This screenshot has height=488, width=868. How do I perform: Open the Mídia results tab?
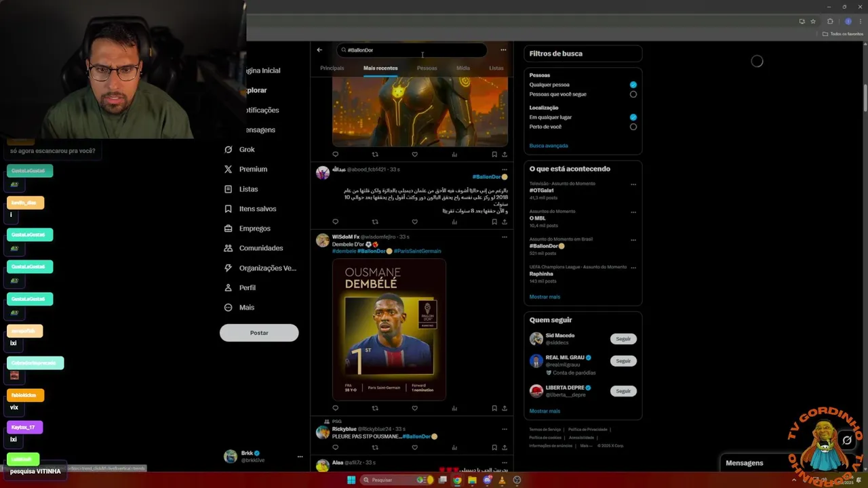[x=463, y=68]
